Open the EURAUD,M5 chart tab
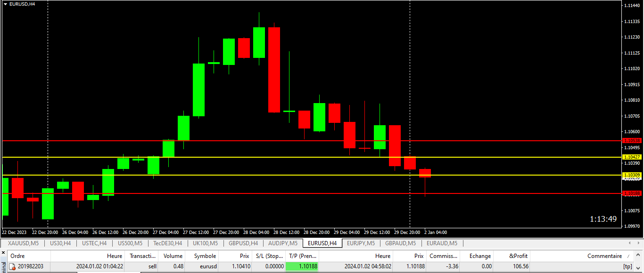This screenshot has height=273, width=644. coord(442,243)
